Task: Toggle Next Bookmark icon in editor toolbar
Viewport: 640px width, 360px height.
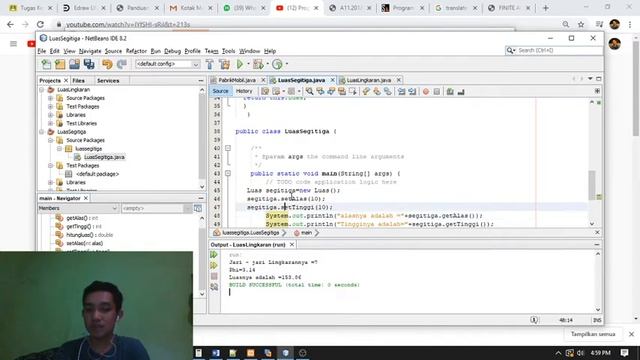Action: pos(377,91)
